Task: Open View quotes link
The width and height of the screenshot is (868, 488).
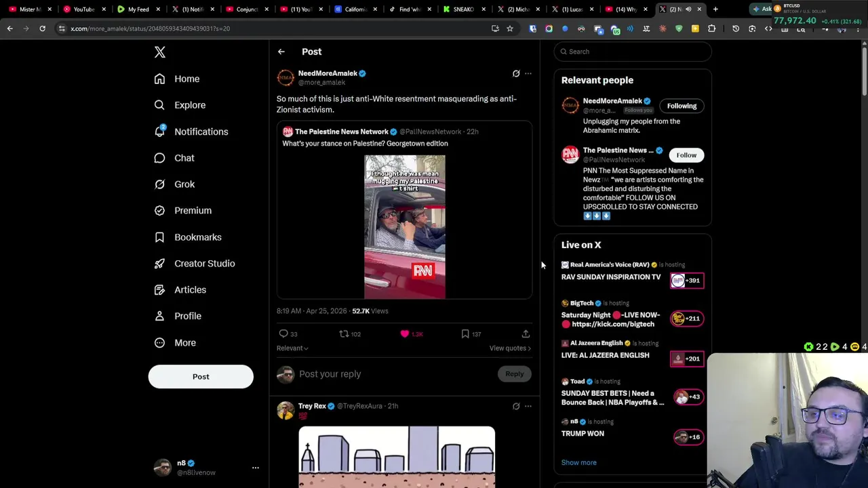Action: (510, 348)
